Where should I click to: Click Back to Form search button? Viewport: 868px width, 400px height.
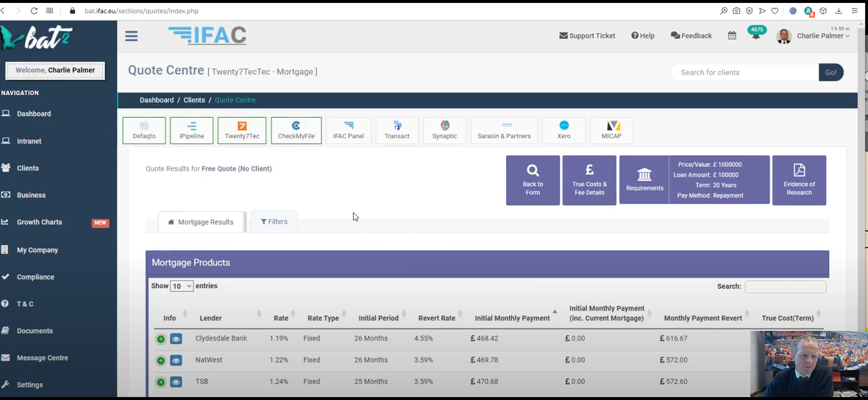[533, 180]
